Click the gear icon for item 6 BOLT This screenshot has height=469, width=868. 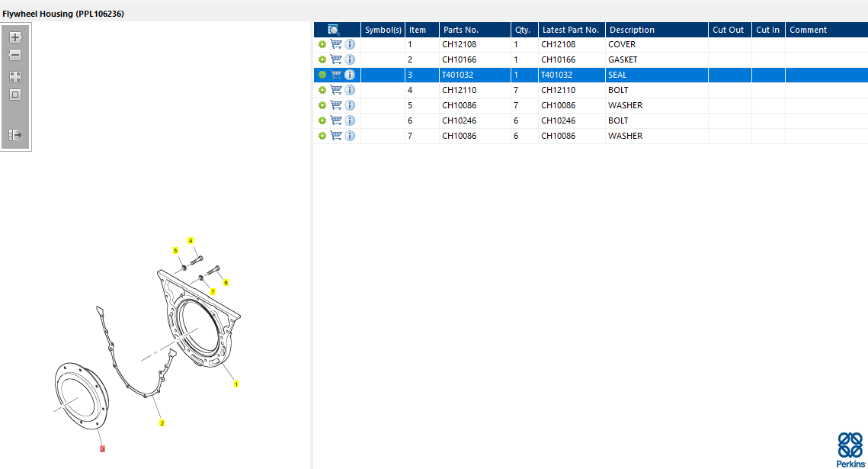click(x=322, y=120)
